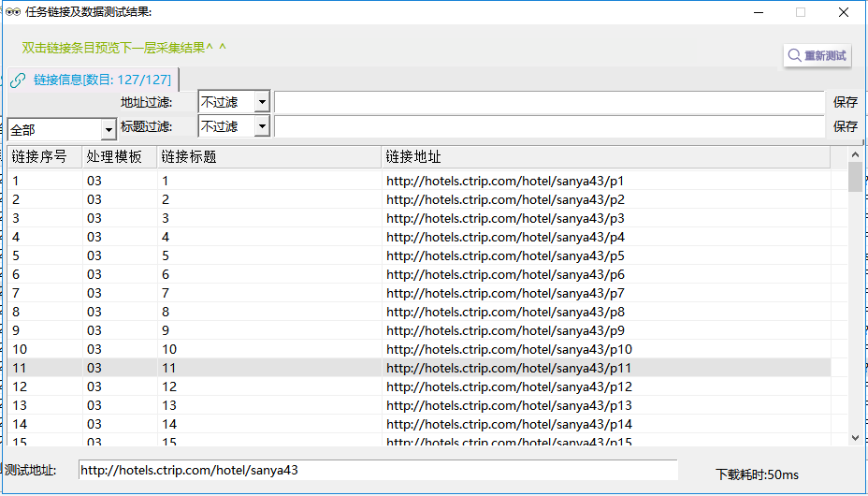Focus the 标题过滤 text input field
The height and width of the screenshot is (496, 868).
(549, 126)
